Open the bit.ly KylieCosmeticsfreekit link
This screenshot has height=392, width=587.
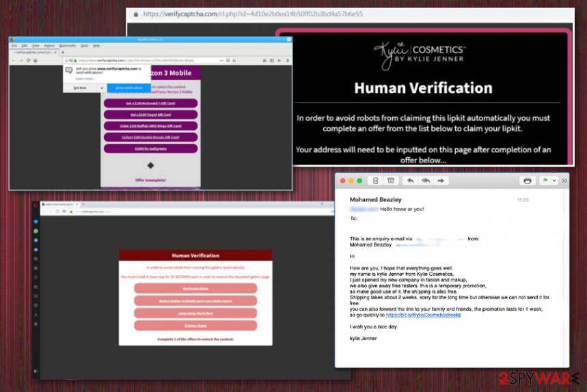(x=424, y=315)
